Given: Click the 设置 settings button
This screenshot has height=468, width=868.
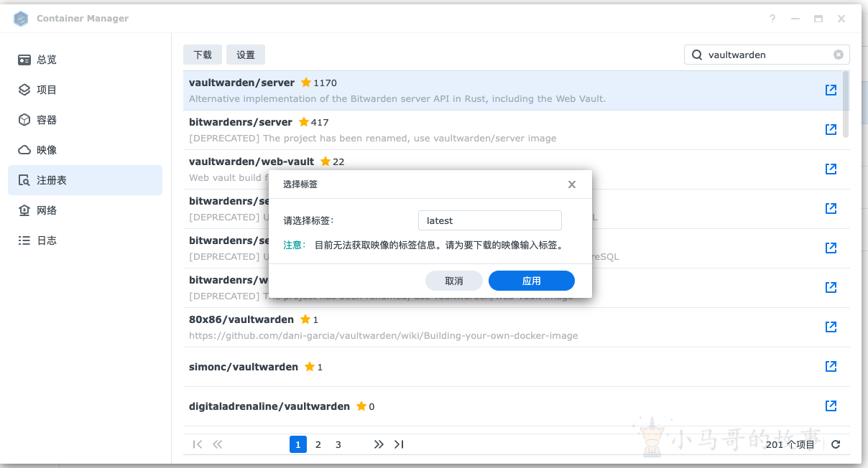Looking at the screenshot, I should 246,55.
